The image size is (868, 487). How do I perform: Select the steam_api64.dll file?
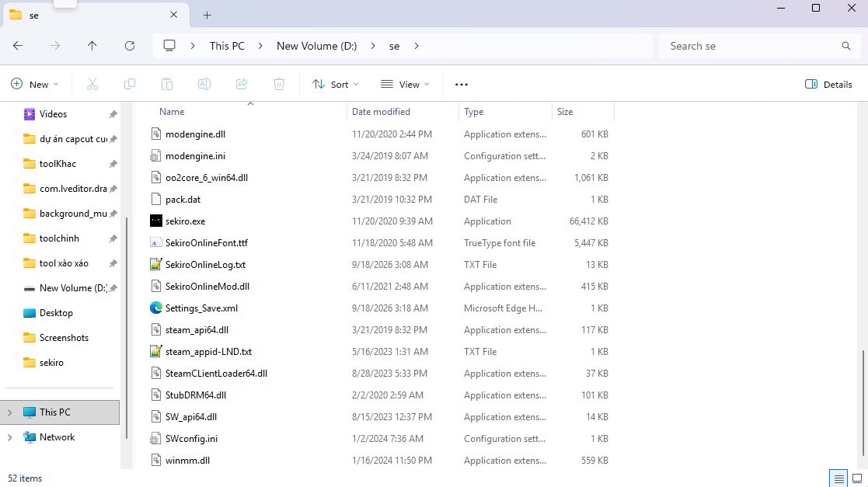click(x=197, y=330)
